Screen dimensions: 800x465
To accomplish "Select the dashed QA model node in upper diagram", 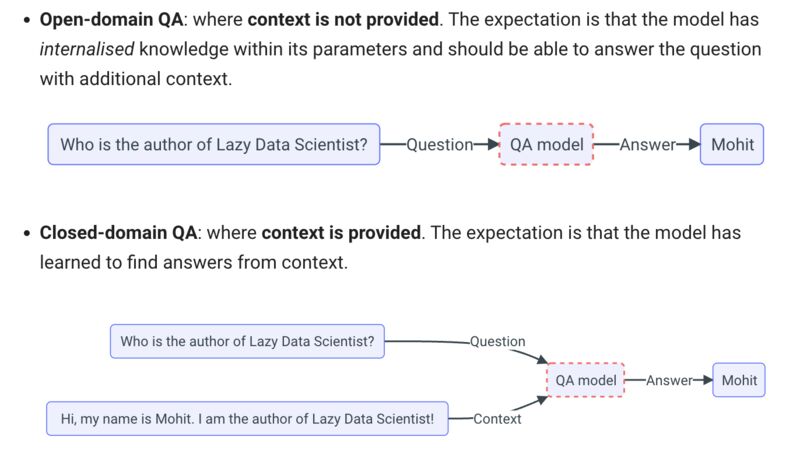I will (546, 144).
